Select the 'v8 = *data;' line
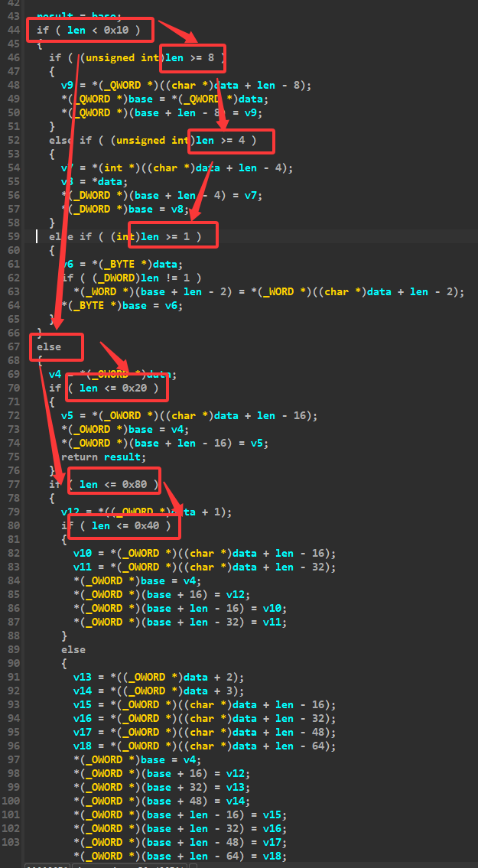 pyautogui.click(x=94, y=181)
